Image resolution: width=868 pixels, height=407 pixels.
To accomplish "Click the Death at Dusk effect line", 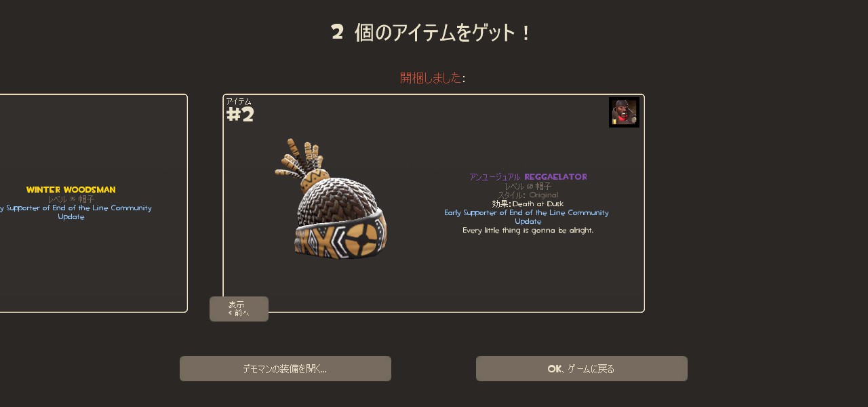I will click(528, 204).
